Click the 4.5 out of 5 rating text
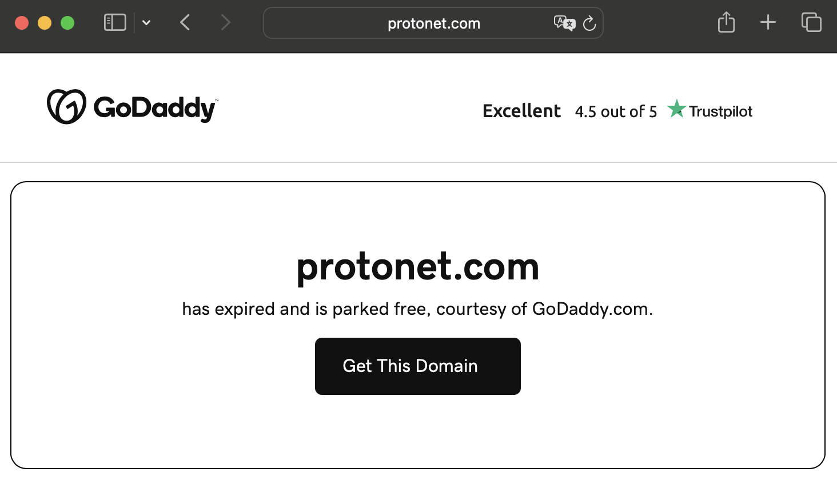The height and width of the screenshot is (504, 837). point(616,111)
